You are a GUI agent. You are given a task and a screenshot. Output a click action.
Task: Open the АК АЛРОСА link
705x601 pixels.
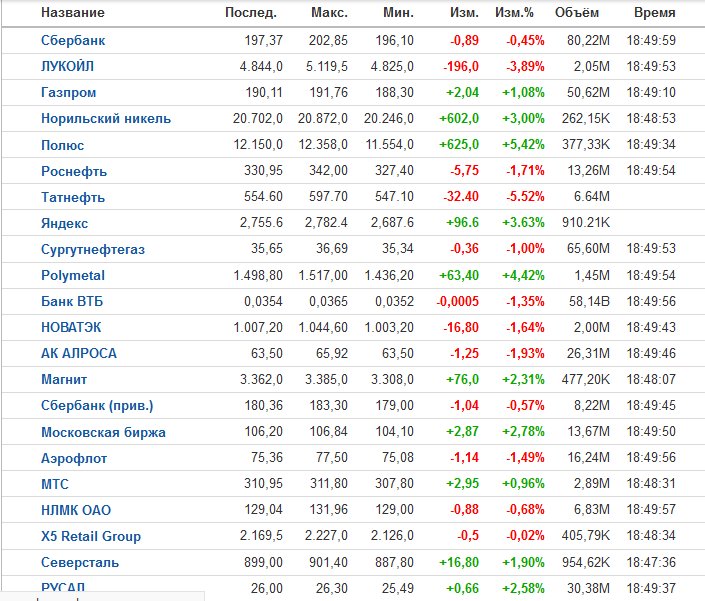79,353
